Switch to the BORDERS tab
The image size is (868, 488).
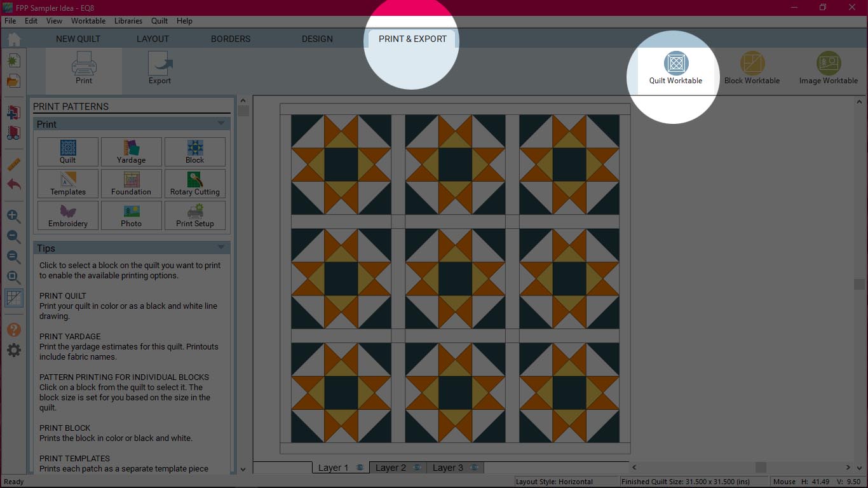(231, 39)
